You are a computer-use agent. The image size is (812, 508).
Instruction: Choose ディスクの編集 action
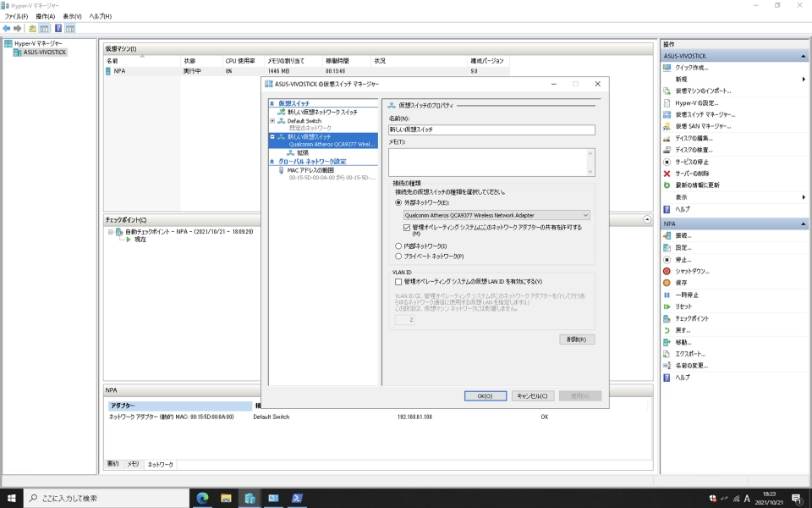pos(694,138)
